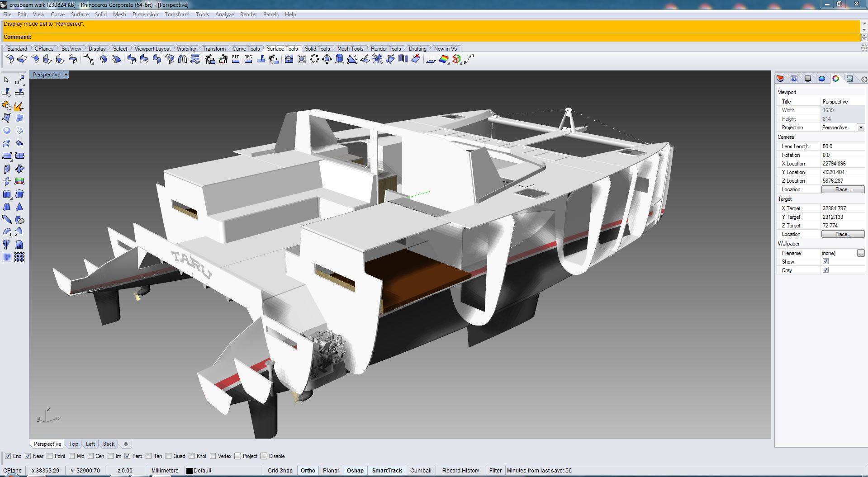Viewport: 868px width, 477px height.
Task: Open the Perspective viewport title dropdown arrow
Action: point(66,75)
